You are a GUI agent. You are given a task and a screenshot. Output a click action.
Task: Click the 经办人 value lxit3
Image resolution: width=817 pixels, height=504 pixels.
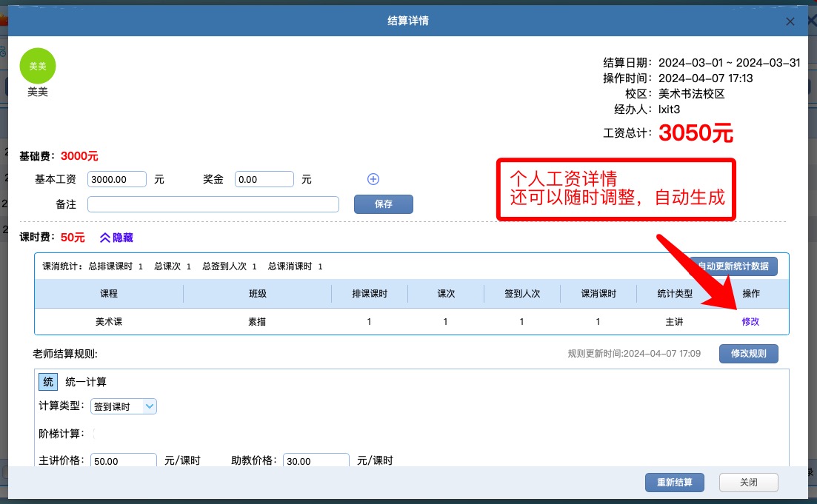coord(669,110)
